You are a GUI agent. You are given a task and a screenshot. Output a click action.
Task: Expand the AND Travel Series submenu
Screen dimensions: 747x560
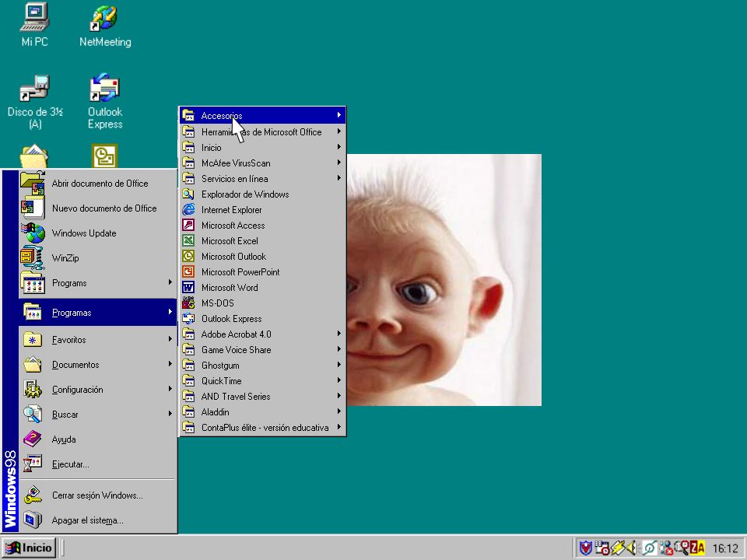click(262, 396)
